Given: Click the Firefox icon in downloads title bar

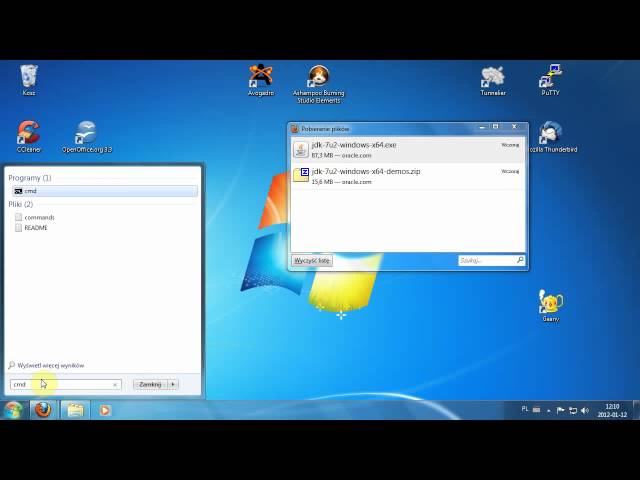Looking at the screenshot, I should click(x=295, y=129).
